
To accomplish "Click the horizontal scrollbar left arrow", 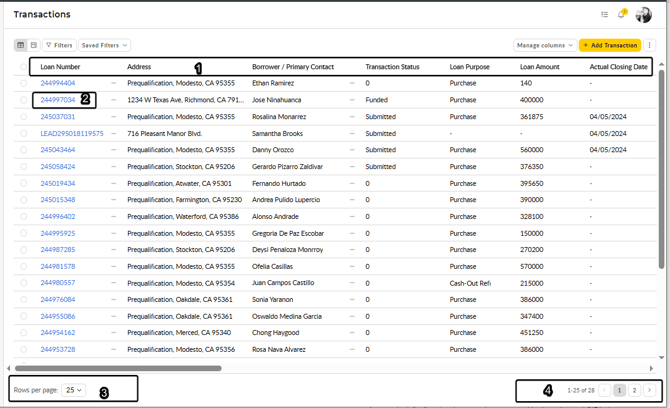I will point(9,368).
